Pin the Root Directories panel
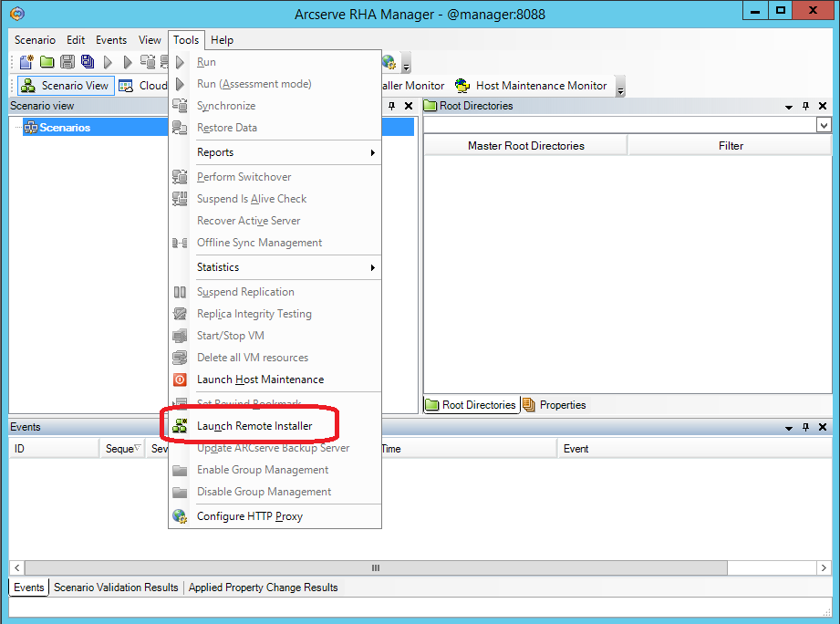The image size is (840, 624). 805,106
